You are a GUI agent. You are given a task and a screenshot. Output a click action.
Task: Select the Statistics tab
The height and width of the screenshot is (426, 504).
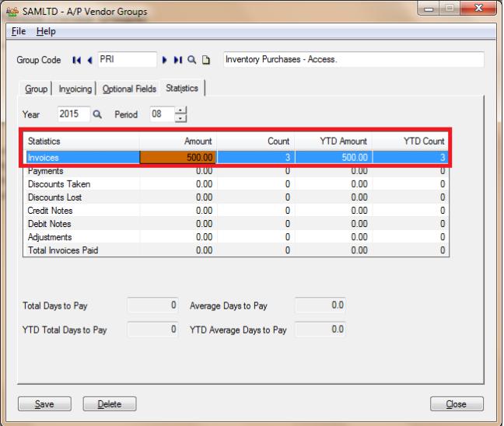pyautogui.click(x=182, y=88)
